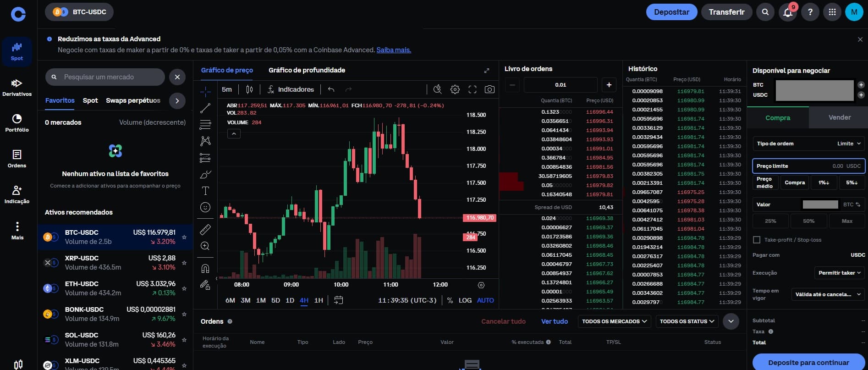
Task: Toggle AUTO scale on chart
Action: pyautogui.click(x=485, y=300)
